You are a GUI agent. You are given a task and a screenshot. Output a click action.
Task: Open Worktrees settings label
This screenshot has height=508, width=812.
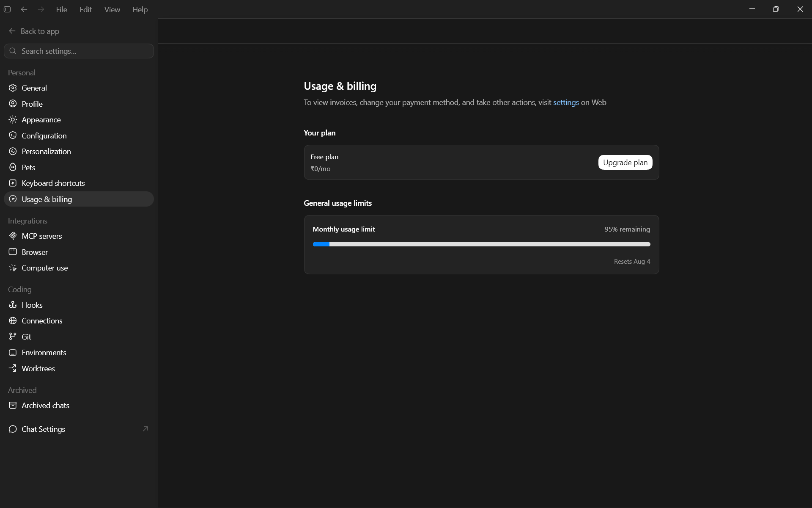pos(38,368)
